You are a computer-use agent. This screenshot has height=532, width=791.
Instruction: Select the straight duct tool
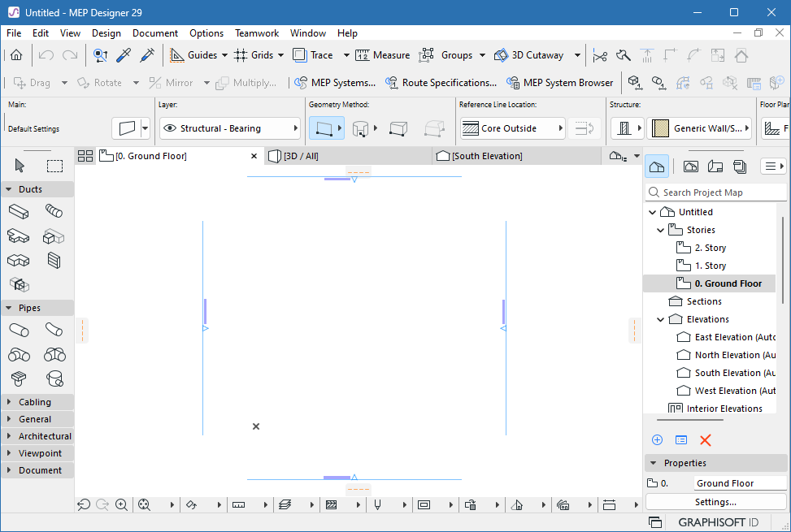[19, 211]
